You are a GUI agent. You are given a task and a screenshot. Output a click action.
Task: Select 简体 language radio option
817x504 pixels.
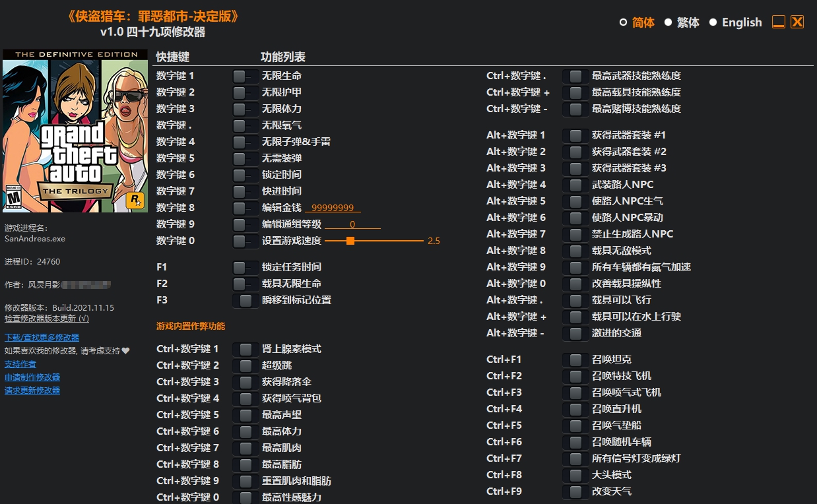pyautogui.click(x=623, y=22)
